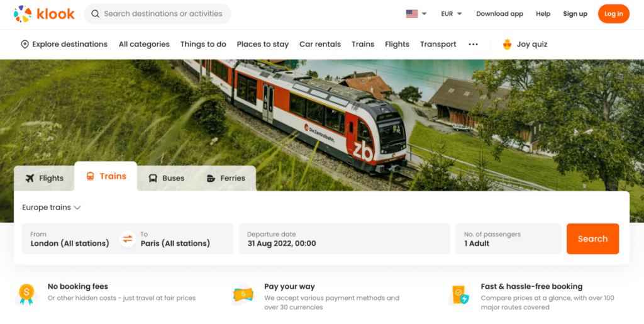Click the hassle-free booking icon
644x324 pixels.
[x=459, y=294]
